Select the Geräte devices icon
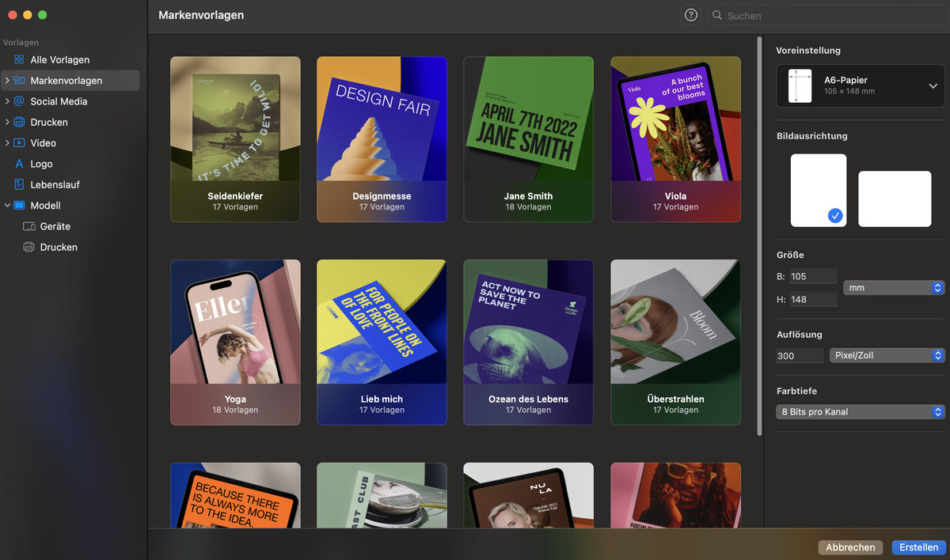This screenshot has width=950, height=560. click(x=29, y=226)
